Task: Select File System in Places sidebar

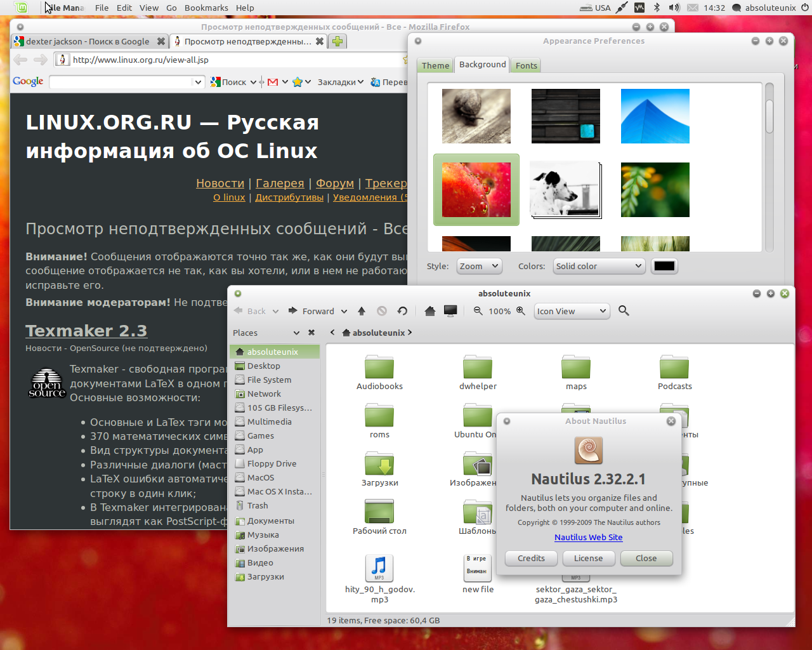Action: coord(269,380)
